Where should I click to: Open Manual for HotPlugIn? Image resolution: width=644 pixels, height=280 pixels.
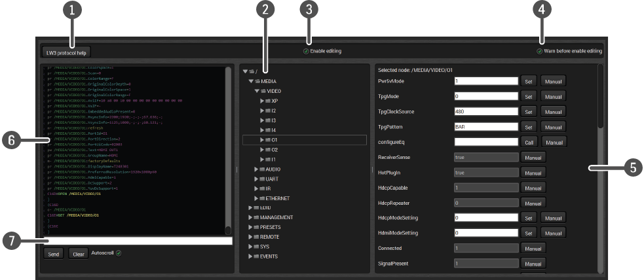coord(533,173)
